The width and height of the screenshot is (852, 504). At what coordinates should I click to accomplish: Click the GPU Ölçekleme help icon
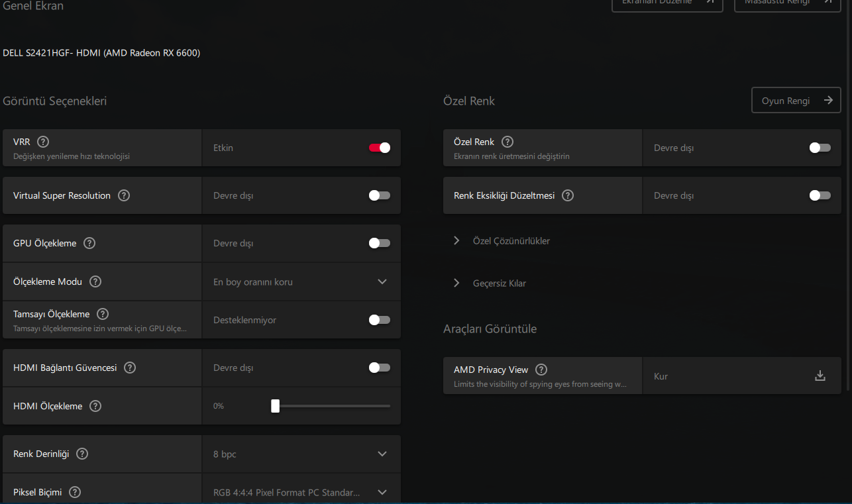click(x=89, y=243)
